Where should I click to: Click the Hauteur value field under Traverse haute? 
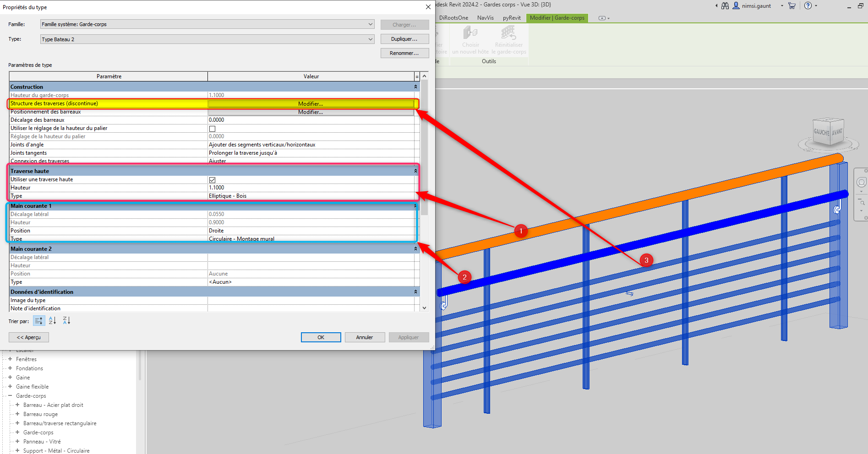click(311, 188)
